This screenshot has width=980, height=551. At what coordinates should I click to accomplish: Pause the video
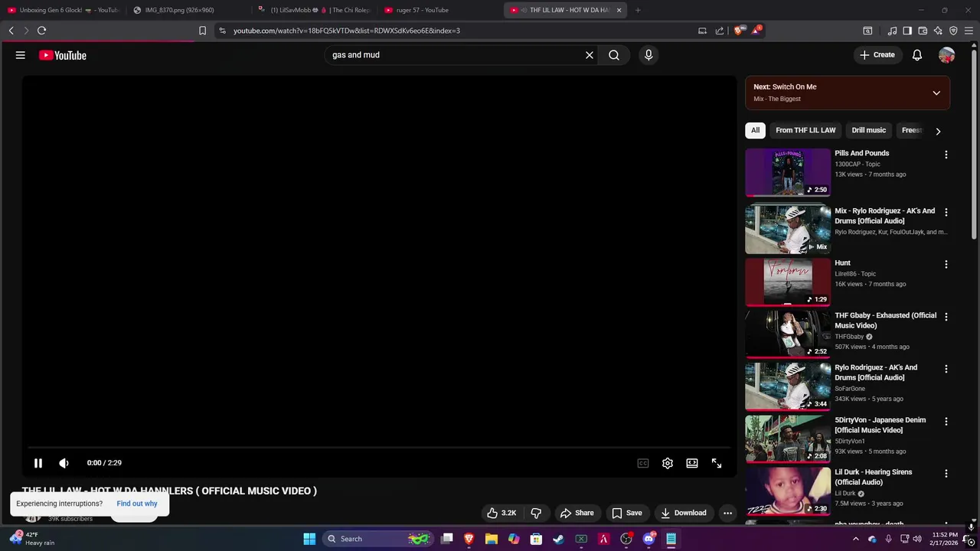click(38, 463)
